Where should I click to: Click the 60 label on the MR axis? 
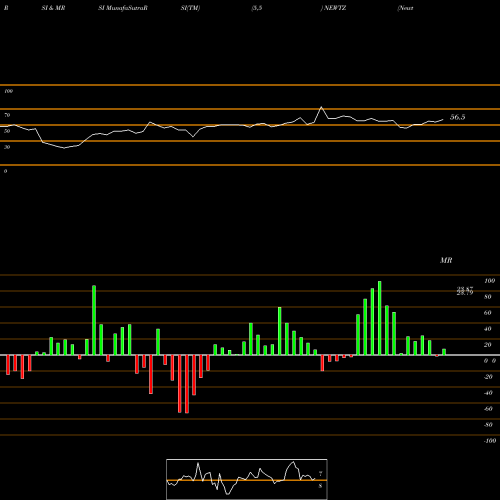pos(488,313)
